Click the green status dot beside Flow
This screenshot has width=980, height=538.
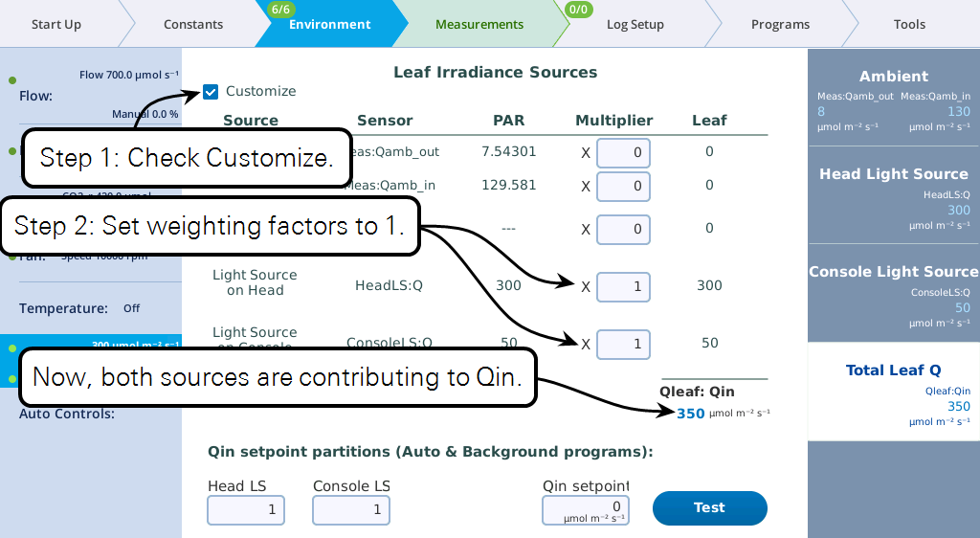pyautogui.click(x=11, y=80)
